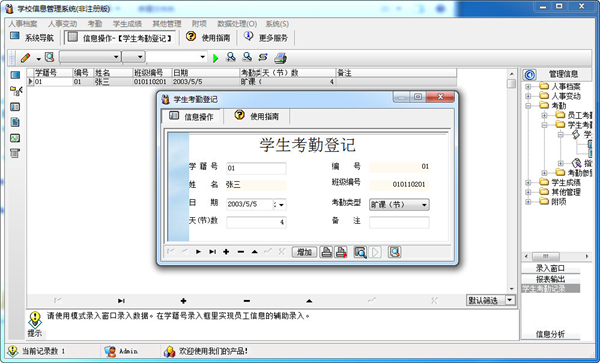This screenshot has width=600, height=363.
Task: Click the 张三 cell in the grid
Action: click(x=113, y=81)
